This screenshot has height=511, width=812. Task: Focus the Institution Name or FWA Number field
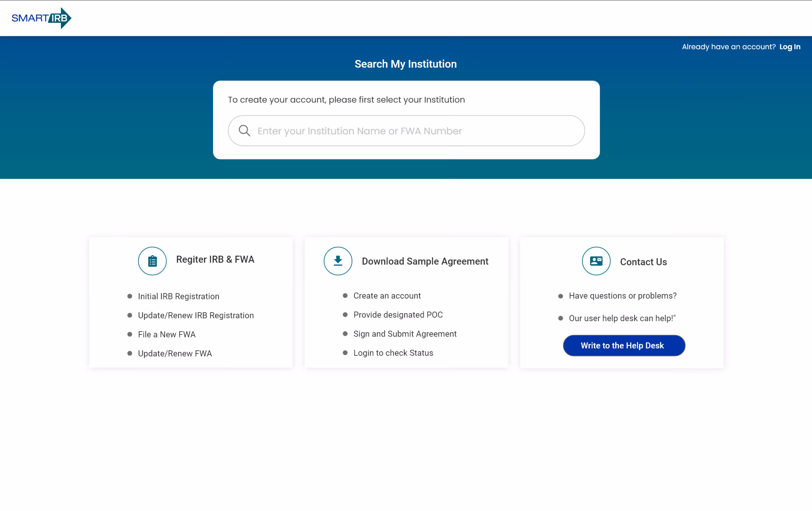click(406, 130)
